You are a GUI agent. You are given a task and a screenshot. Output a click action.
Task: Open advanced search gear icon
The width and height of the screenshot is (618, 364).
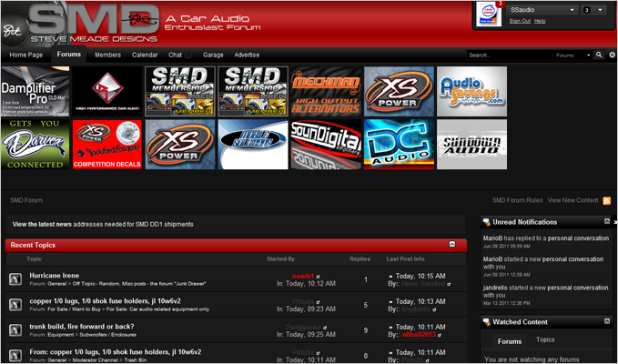coord(613,56)
